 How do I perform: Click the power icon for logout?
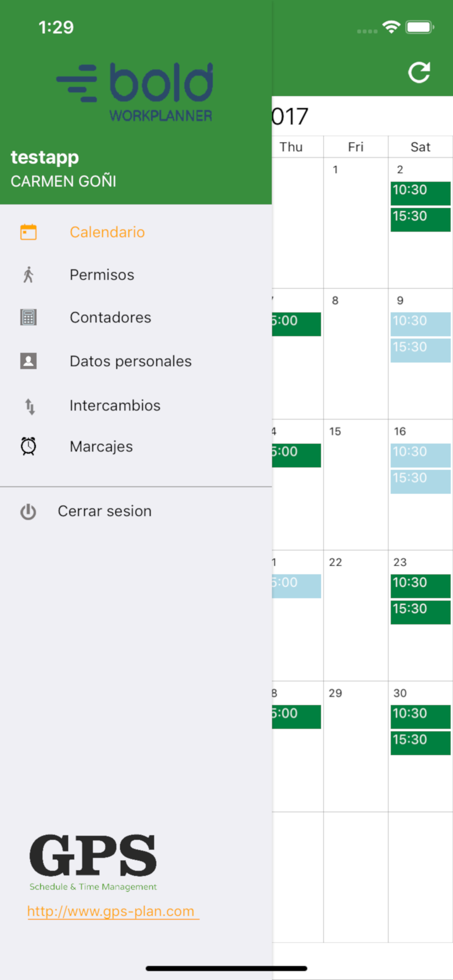pos(28,512)
